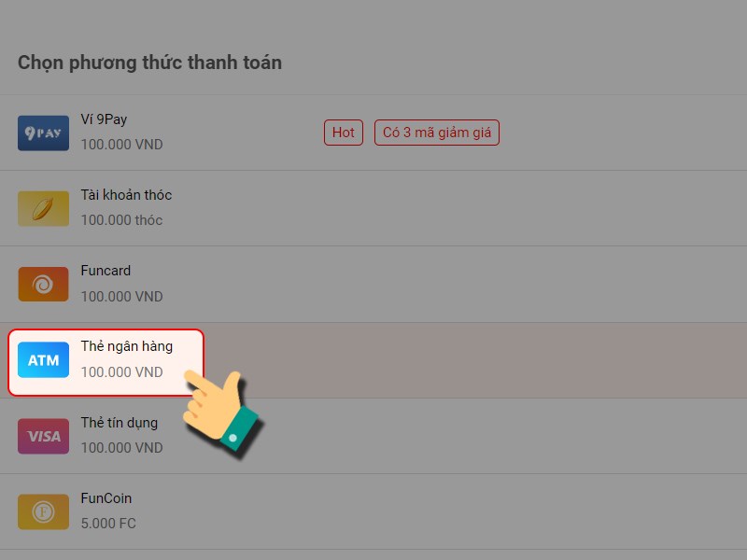
Task: Click the VISA credit card icon
Action: click(x=43, y=436)
